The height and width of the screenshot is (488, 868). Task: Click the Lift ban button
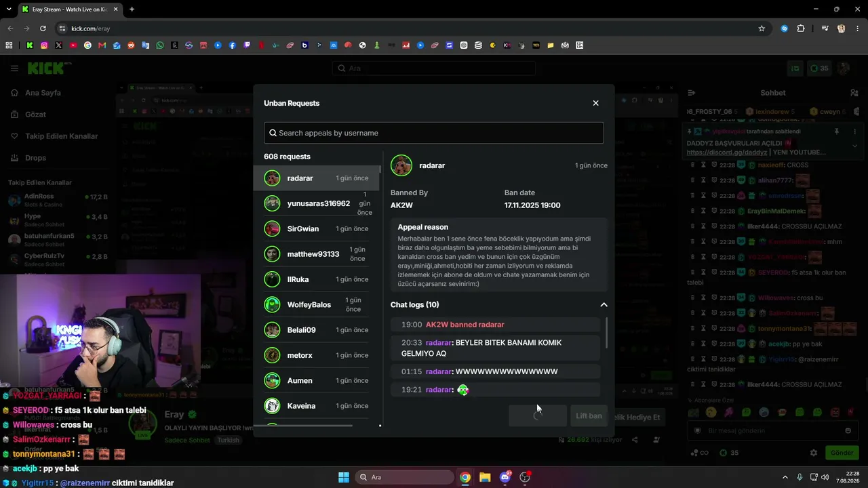coord(589,415)
